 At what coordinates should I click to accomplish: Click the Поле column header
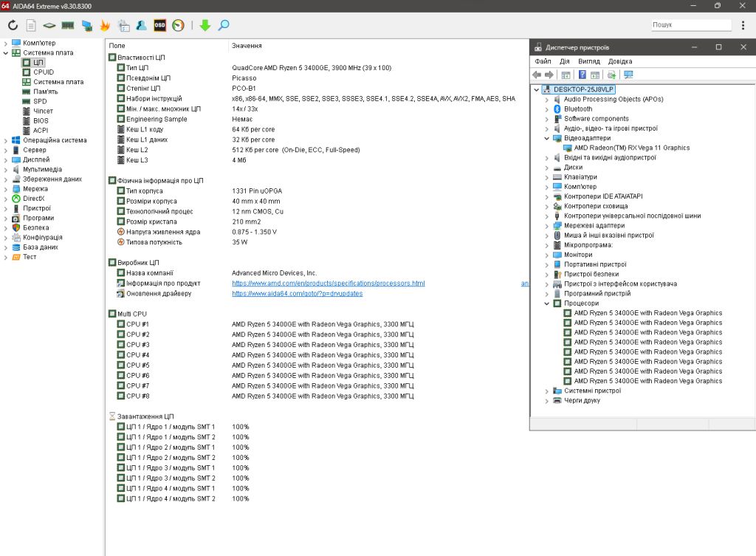click(117, 46)
